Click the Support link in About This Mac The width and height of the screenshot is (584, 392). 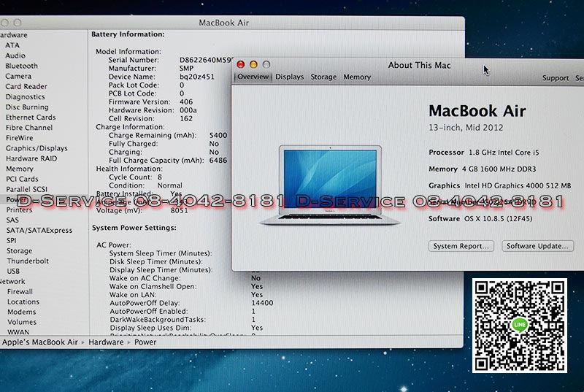click(x=556, y=78)
